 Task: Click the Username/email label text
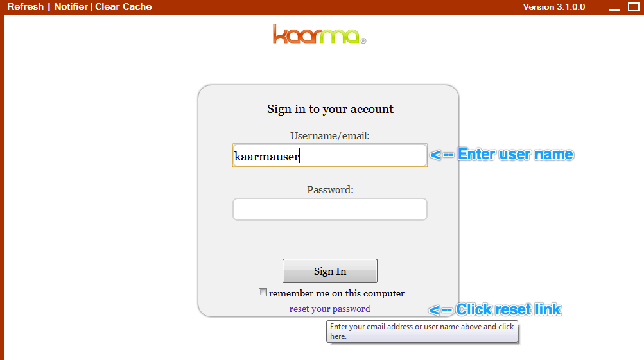pyautogui.click(x=330, y=136)
